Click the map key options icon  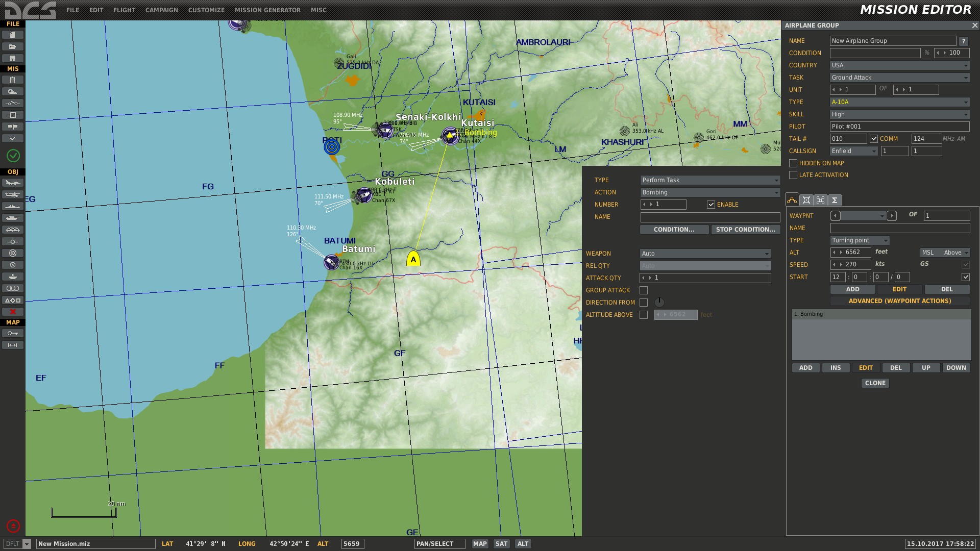click(13, 333)
